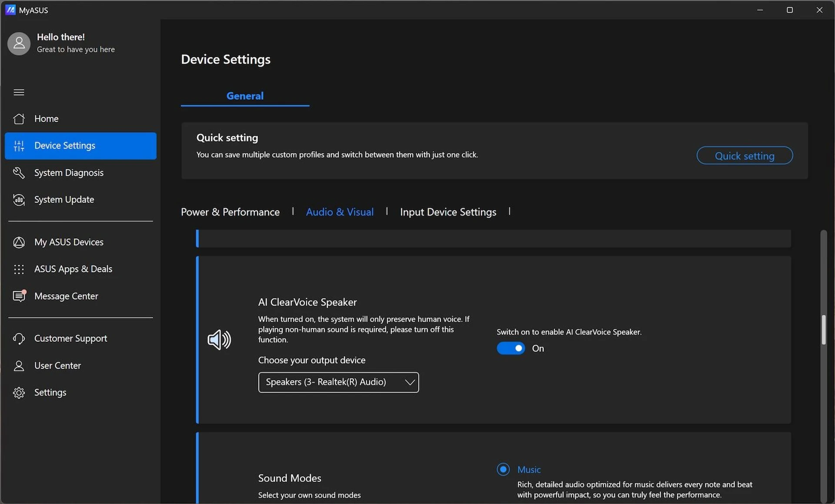Screen dimensions: 835x504
Task: Open Home in the sidebar
Action: [x=80, y=119]
